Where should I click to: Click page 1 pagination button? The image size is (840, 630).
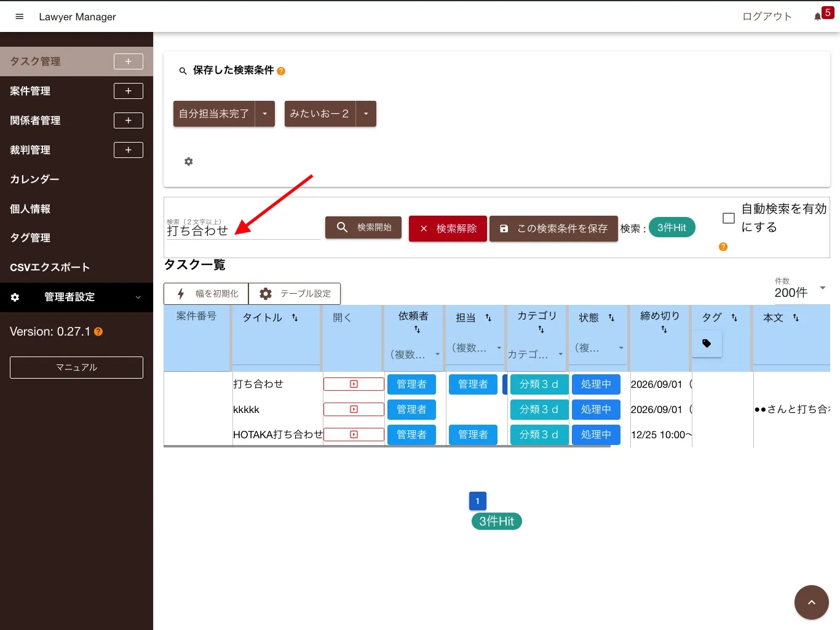478,501
